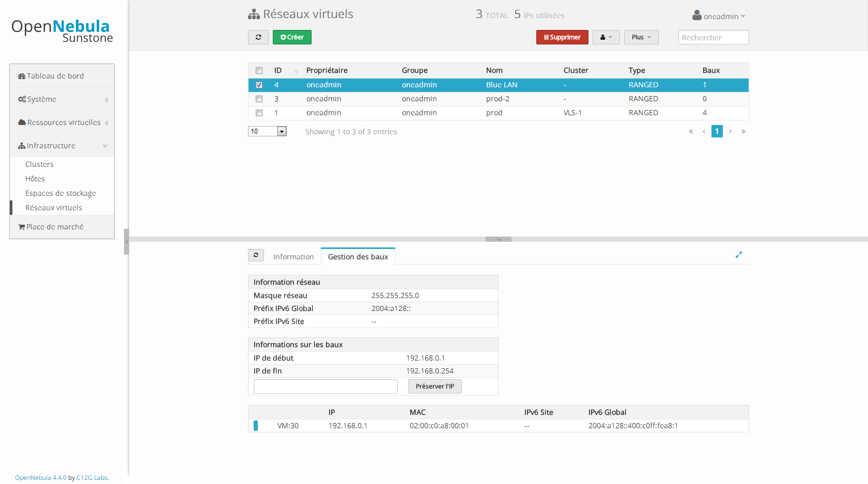The width and height of the screenshot is (868, 484).
Task: Uncheck the Blue LAN network checkbox
Action: coord(259,85)
